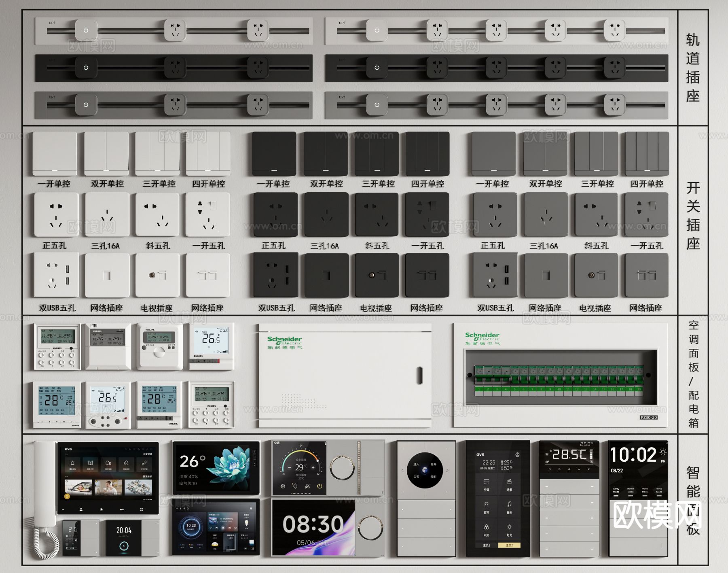Viewport: 728px width, 573px height.
Task: Tap the 音乐 icon on GVS panel
Action: tap(509, 504)
